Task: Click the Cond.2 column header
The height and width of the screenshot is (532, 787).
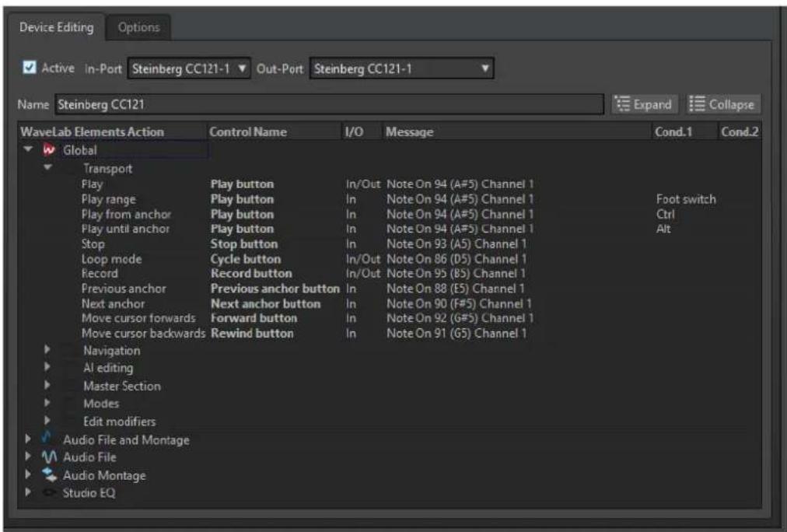Action: (x=740, y=132)
